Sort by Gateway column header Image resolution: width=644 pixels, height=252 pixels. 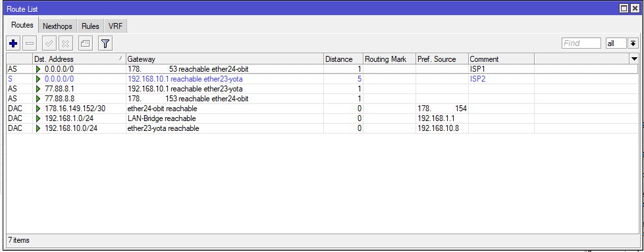(x=225, y=59)
